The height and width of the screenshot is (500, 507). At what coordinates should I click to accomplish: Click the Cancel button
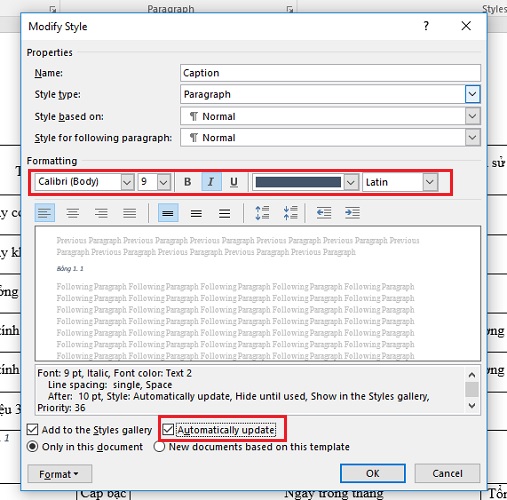[x=447, y=473]
